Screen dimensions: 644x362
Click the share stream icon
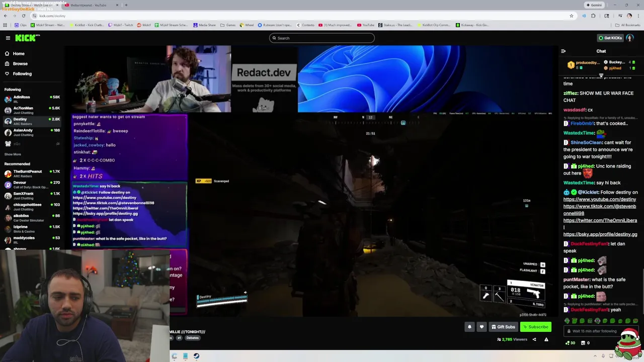point(534,339)
